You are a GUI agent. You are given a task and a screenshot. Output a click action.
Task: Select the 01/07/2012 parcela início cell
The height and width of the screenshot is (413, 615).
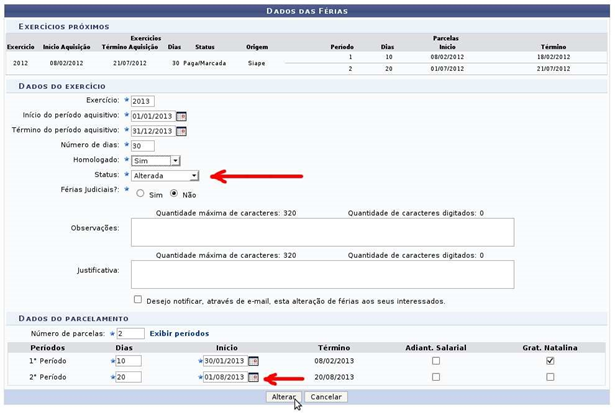pos(447,69)
